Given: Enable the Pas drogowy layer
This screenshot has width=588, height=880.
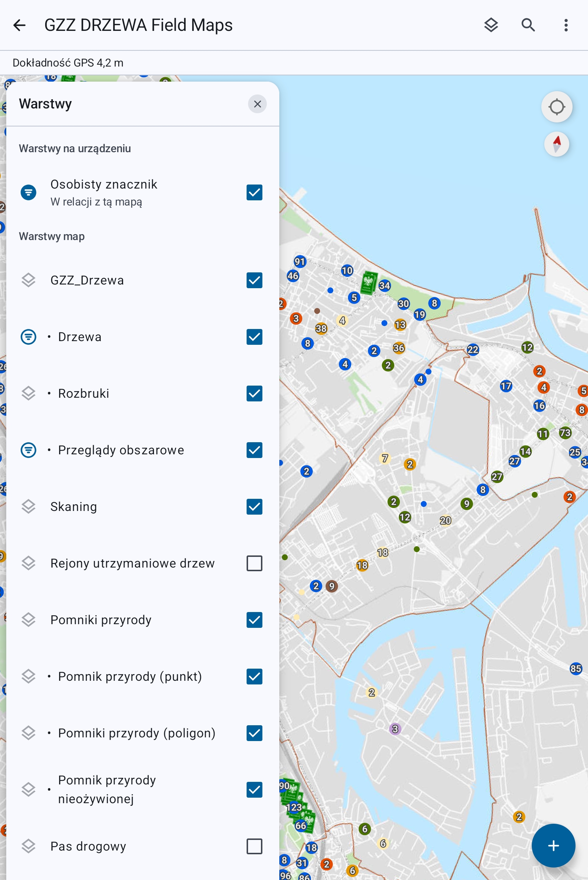Looking at the screenshot, I should point(254,846).
